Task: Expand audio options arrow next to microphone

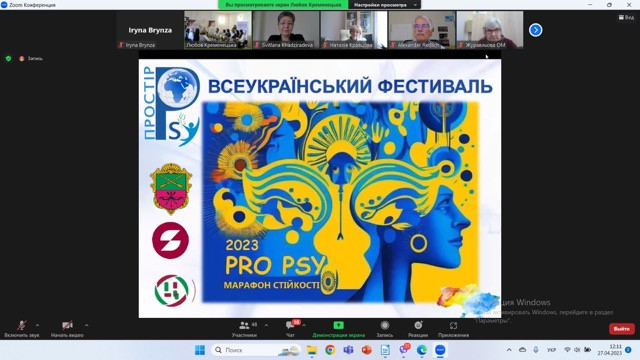Action: [x=38, y=325]
